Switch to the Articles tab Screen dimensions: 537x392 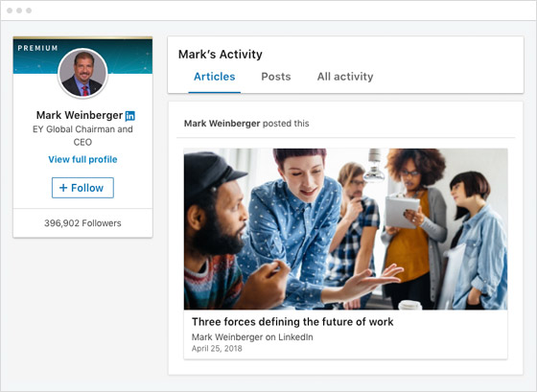coord(215,77)
